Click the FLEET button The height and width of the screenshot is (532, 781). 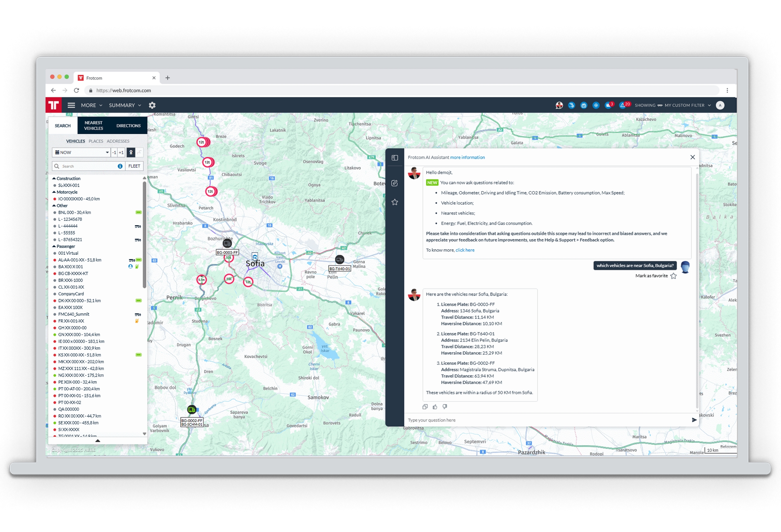pos(134,166)
